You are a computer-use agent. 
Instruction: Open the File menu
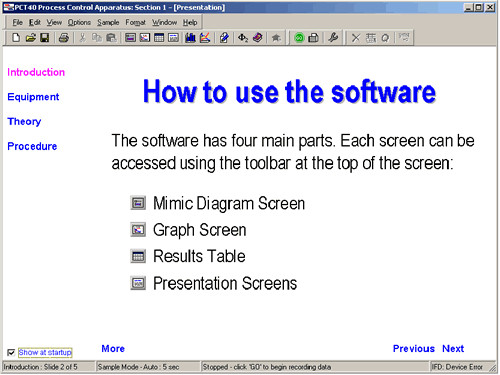coord(17,22)
